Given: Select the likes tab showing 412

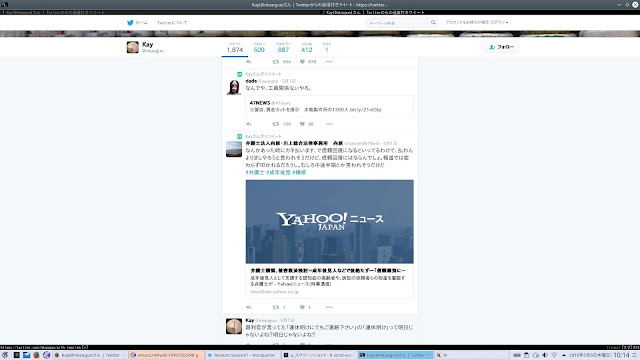Looking at the screenshot, I should (307, 48).
